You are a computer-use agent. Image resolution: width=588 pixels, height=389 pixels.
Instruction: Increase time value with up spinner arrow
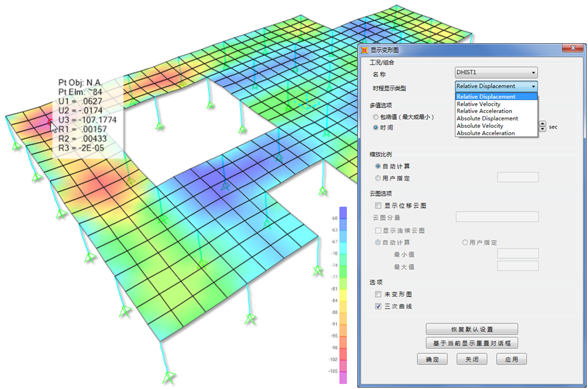(x=542, y=124)
